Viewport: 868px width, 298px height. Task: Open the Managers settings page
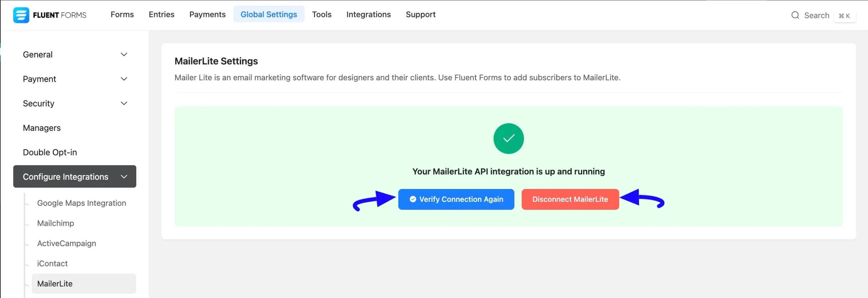[42, 128]
